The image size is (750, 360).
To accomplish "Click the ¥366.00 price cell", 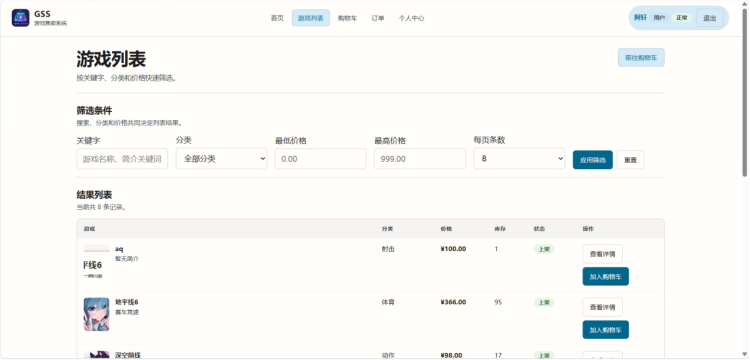I will coord(453,302).
